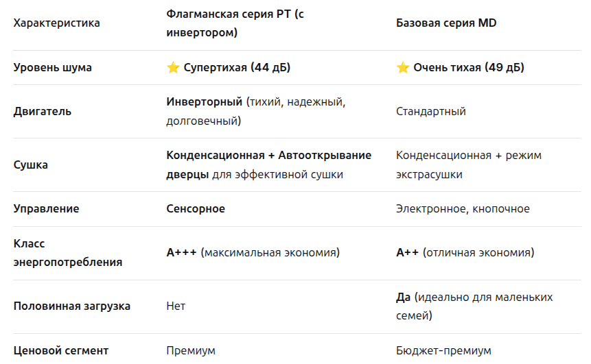Select the Половинная загрузка row label
The image size is (591, 364).
(72, 306)
